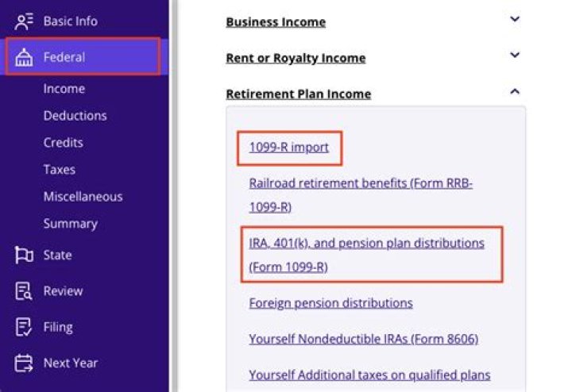Expand the Rent or Royalty Income chevron
This screenshot has width=572, height=392.
click(515, 56)
